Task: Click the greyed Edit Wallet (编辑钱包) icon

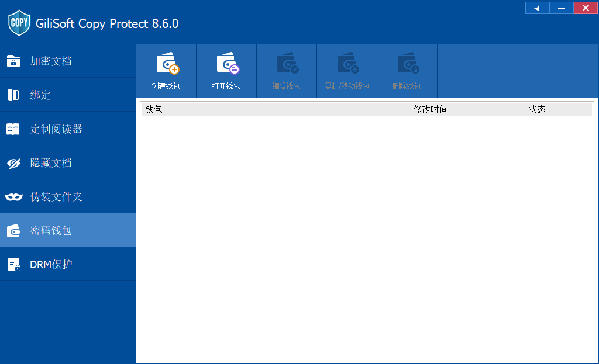Action: pos(288,63)
